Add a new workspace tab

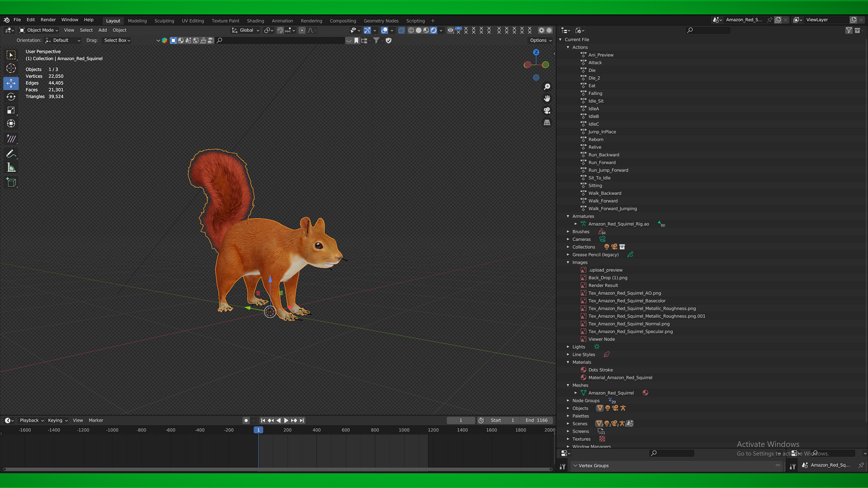pos(433,21)
